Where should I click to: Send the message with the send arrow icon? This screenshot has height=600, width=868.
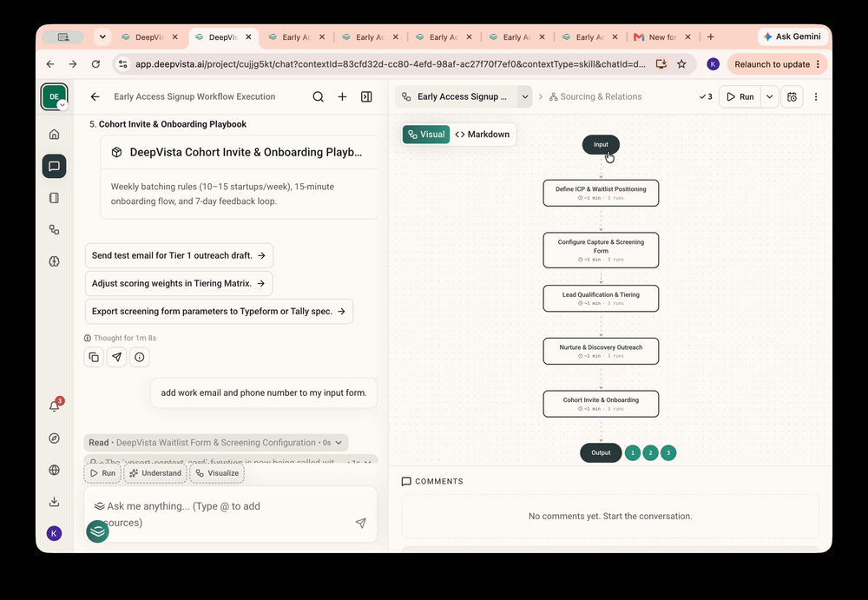[361, 523]
